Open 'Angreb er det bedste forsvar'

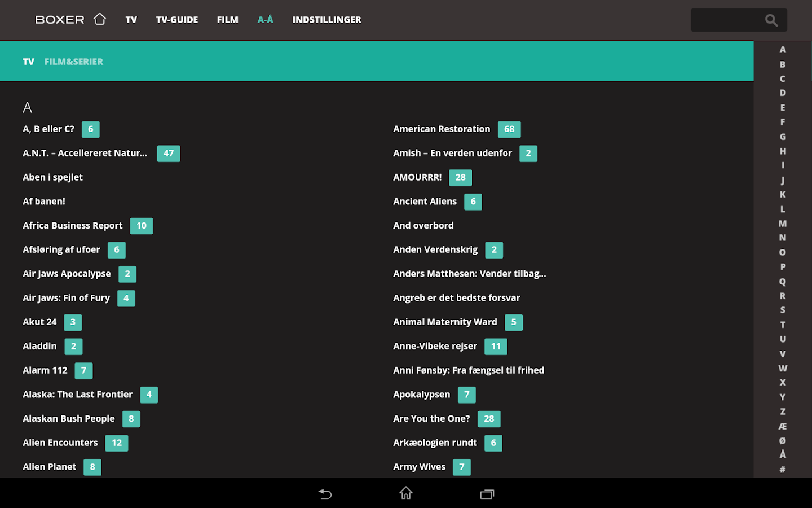pos(457,298)
